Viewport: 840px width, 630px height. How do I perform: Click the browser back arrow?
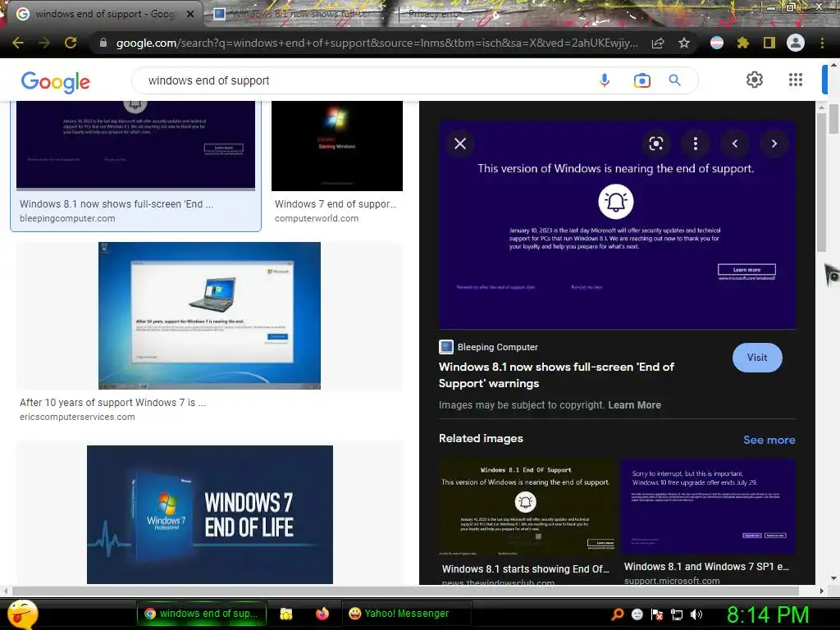pyautogui.click(x=18, y=43)
